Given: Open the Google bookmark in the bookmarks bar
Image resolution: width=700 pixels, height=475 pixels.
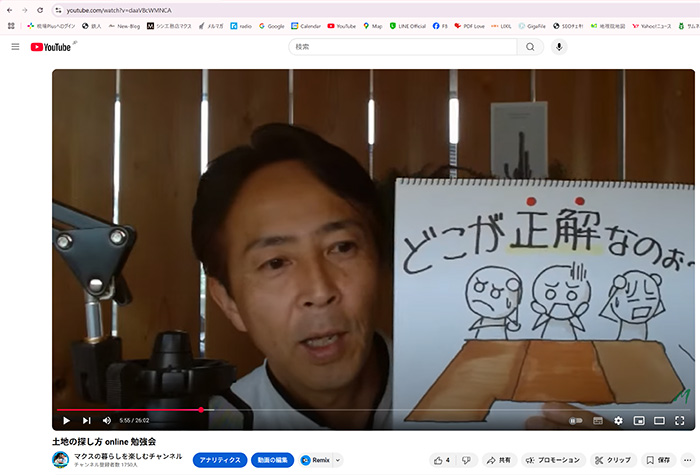Looking at the screenshot, I should point(271,26).
